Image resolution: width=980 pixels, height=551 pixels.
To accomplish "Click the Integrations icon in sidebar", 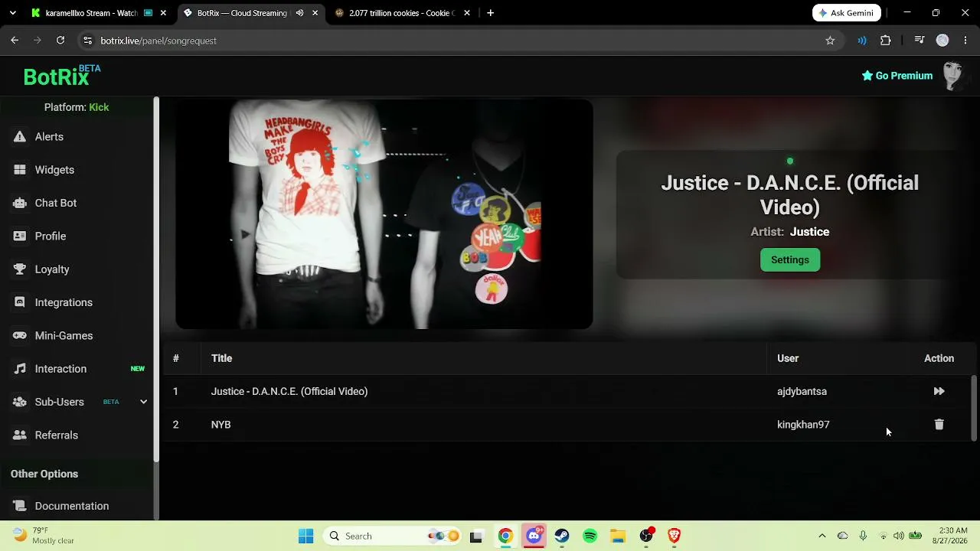I will pyautogui.click(x=20, y=302).
